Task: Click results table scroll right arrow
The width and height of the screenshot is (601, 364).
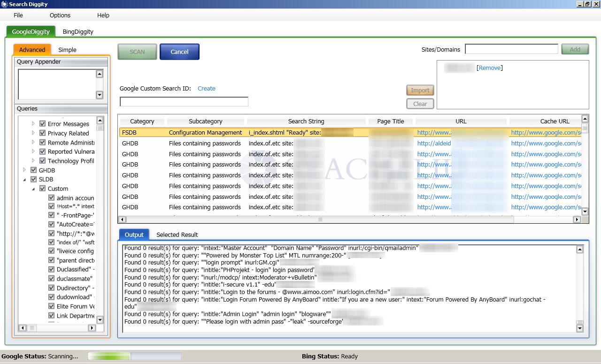Action: click(577, 220)
